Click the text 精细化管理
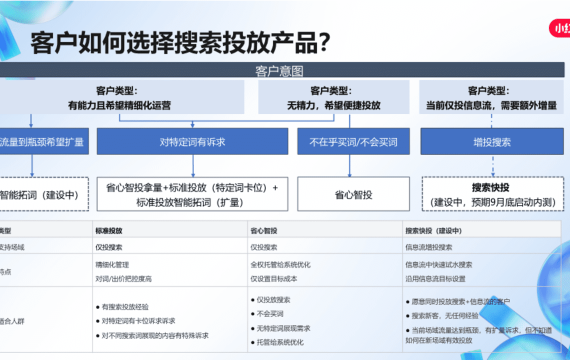 (x=112, y=265)
